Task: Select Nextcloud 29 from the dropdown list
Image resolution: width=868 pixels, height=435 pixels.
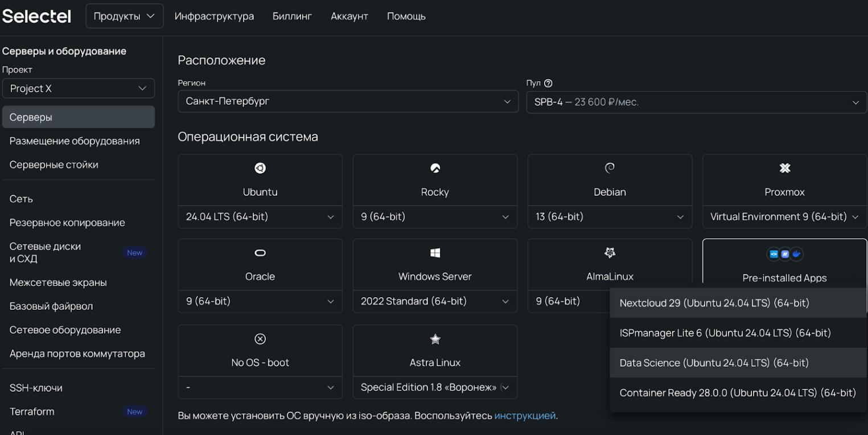Action: click(x=714, y=303)
